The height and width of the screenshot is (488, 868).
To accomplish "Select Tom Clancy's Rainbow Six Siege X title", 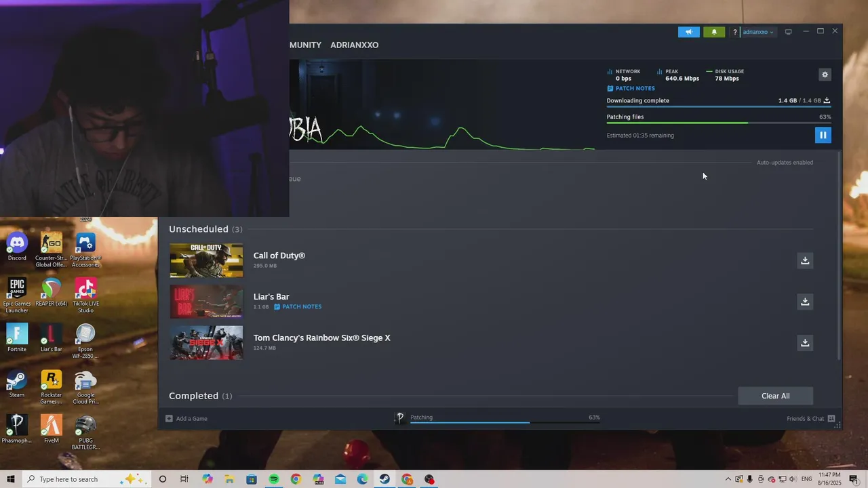I will tap(322, 338).
